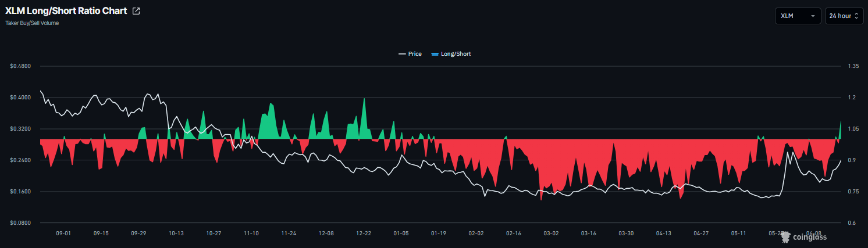Click the 1.2 ratio axis label
This screenshot has height=248, width=868.
[x=852, y=98]
